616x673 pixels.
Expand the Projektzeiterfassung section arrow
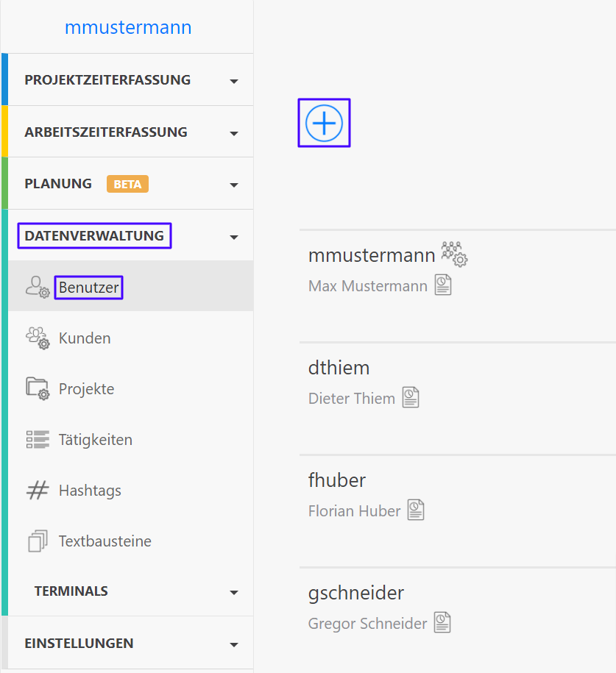tap(234, 81)
